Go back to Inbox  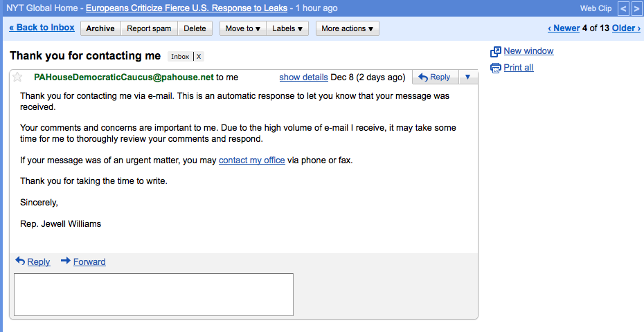click(x=42, y=28)
